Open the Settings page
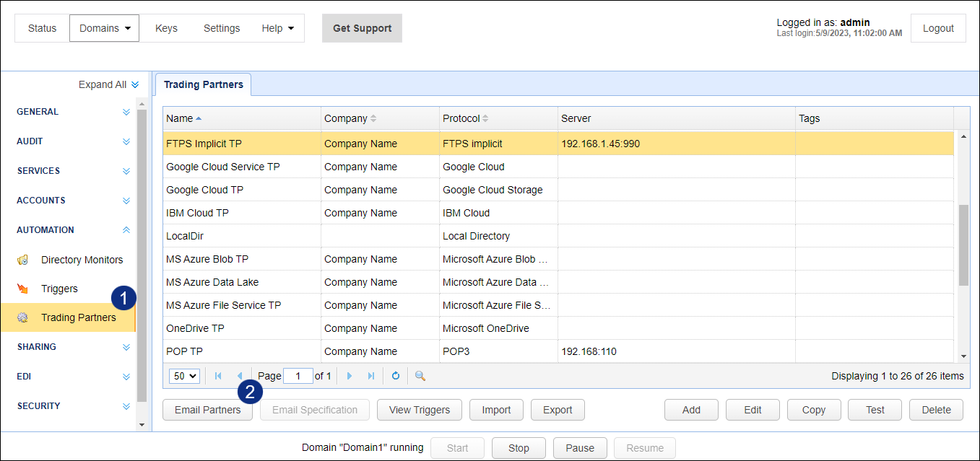 (x=222, y=28)
